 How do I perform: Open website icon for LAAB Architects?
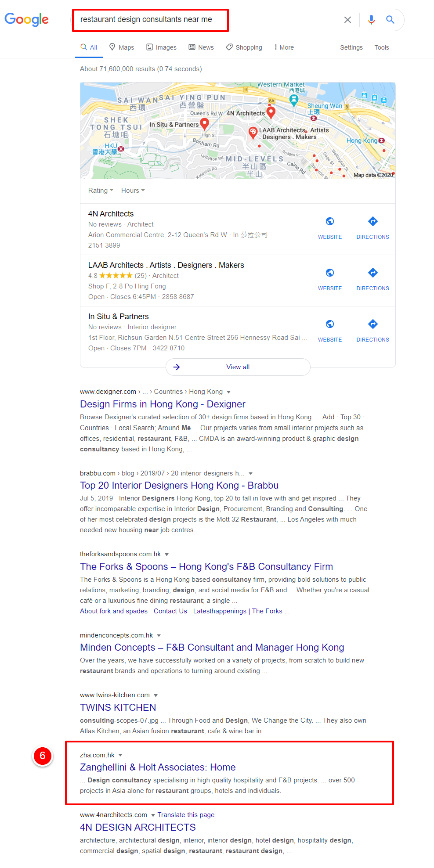click(x=330, y=273)
